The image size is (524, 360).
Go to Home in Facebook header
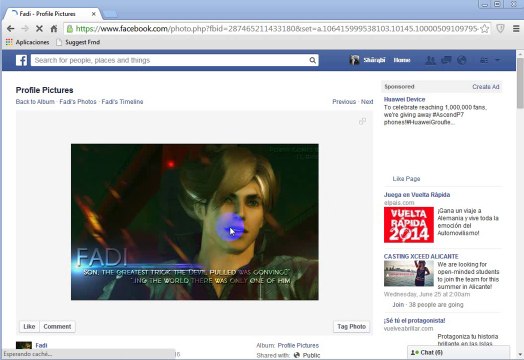point(402,60)
